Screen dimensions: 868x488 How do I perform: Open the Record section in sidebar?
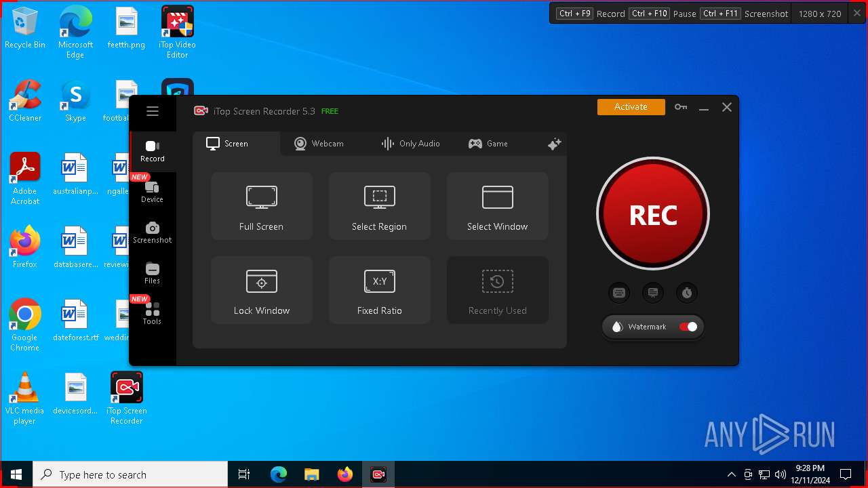153,152
